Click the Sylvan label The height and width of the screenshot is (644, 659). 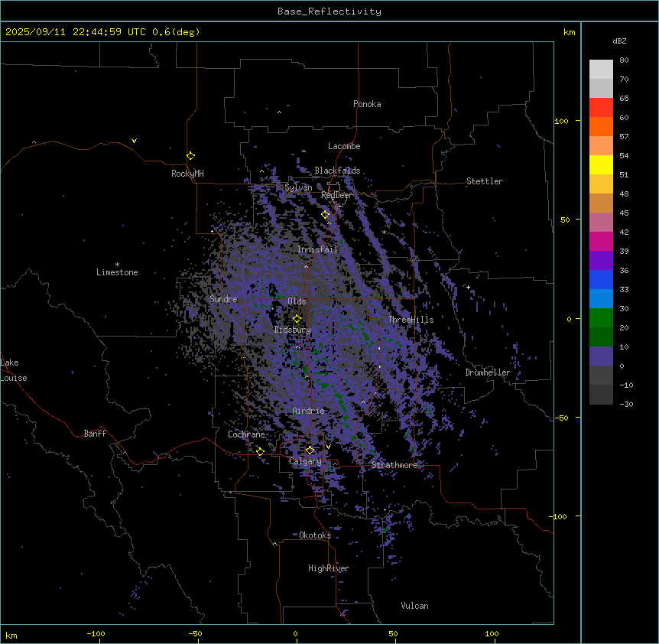click(x=298, y=187)
